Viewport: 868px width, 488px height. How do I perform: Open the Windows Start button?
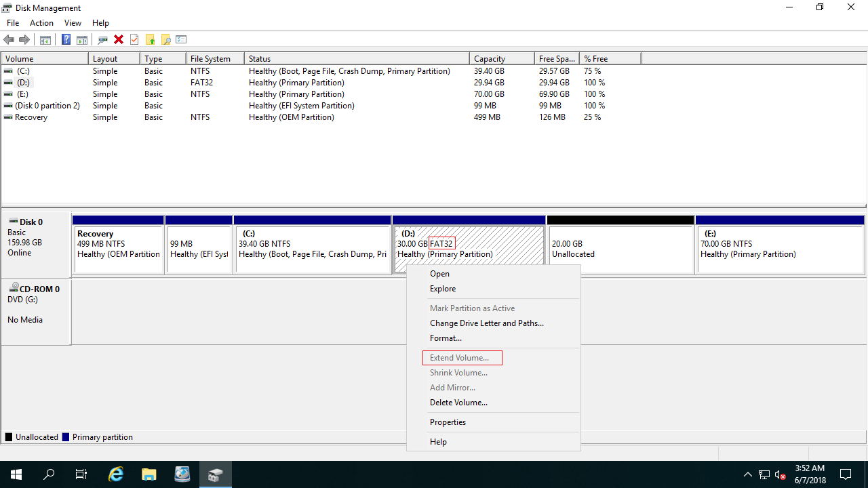[16, 474]
